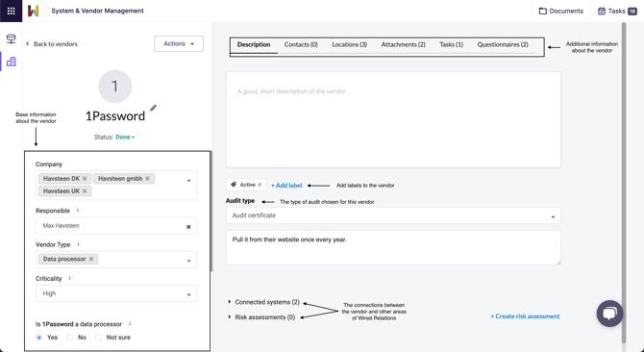Click the Documents folder icon
644x352 pixels.
click(542, 12)
